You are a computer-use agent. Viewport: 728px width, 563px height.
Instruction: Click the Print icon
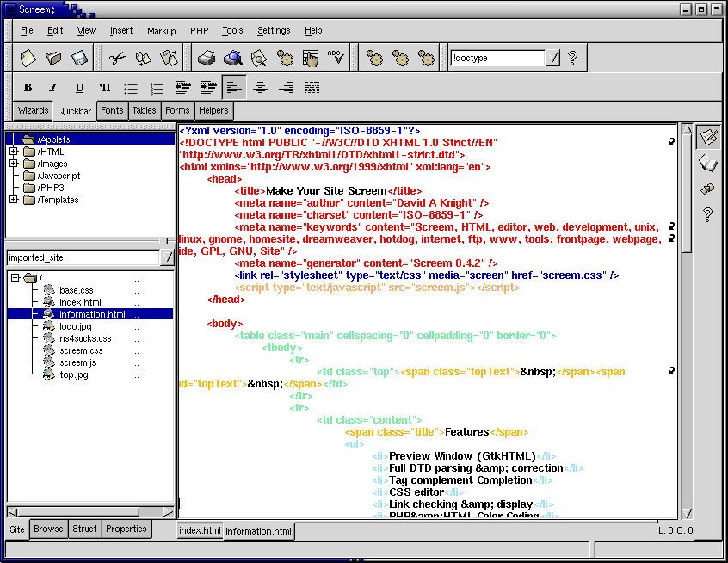[x=207, y=58]
